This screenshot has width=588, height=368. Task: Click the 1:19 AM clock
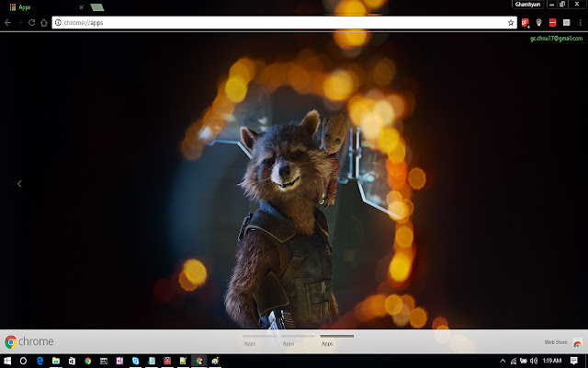(x=552, y=361)
